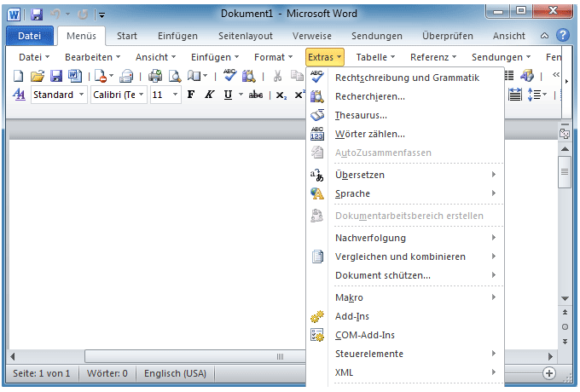Click the Undo arrow in title bar
The height and width of the screenshot is (392, 580).
point(55,14)
